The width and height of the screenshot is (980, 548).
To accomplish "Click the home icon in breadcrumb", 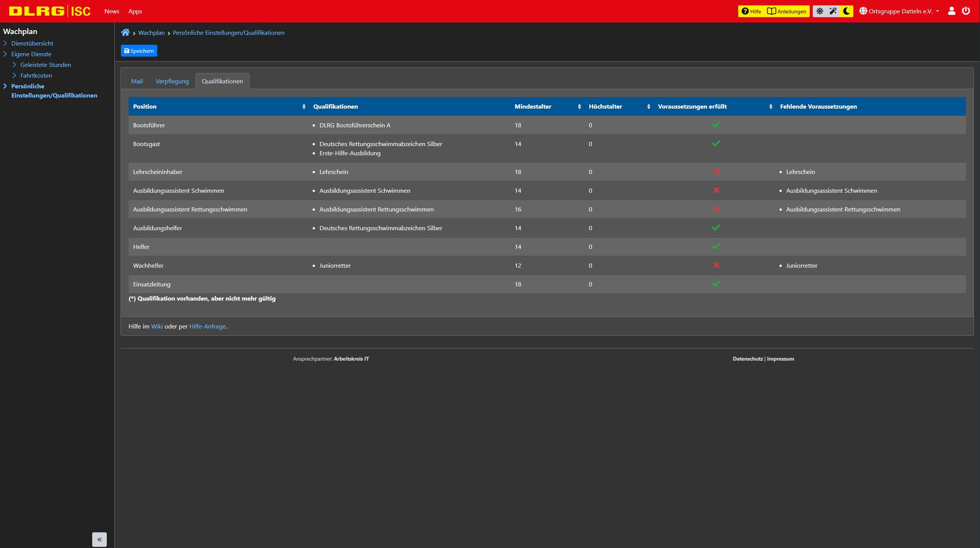I will [125, 33].
